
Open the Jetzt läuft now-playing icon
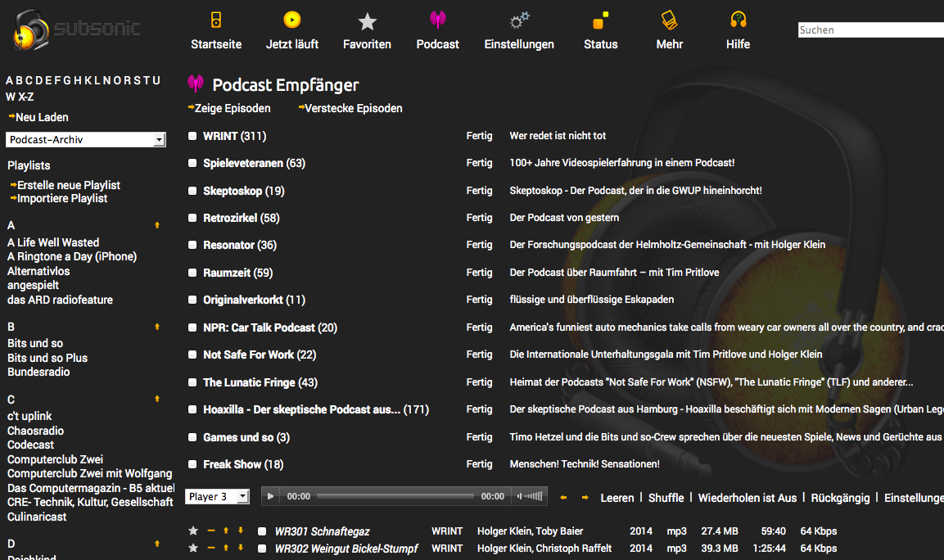292,20
